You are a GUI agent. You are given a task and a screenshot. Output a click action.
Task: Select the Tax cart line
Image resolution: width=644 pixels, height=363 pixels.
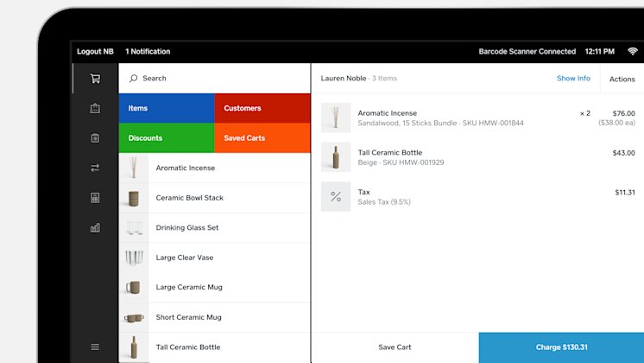tap(478, 196)
